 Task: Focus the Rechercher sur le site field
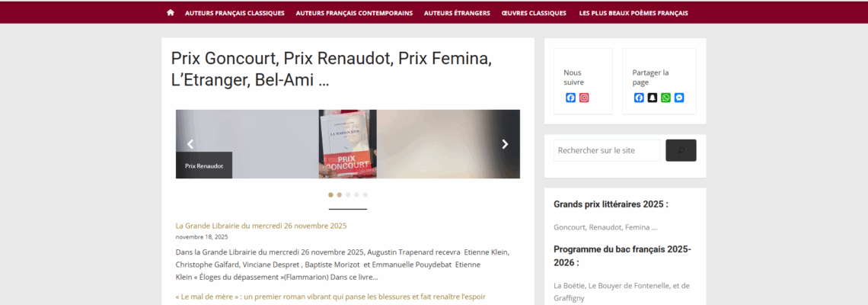608,150
